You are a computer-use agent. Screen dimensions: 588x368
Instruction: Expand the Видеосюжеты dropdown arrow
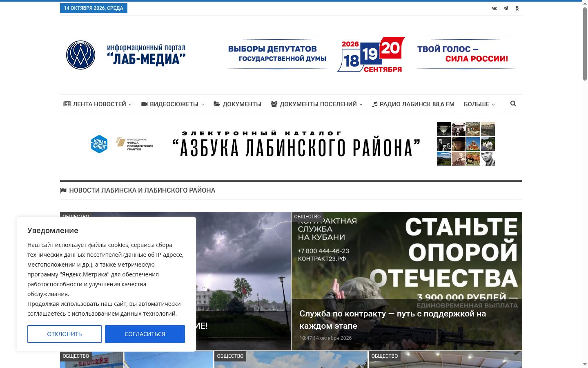[203, 105]
